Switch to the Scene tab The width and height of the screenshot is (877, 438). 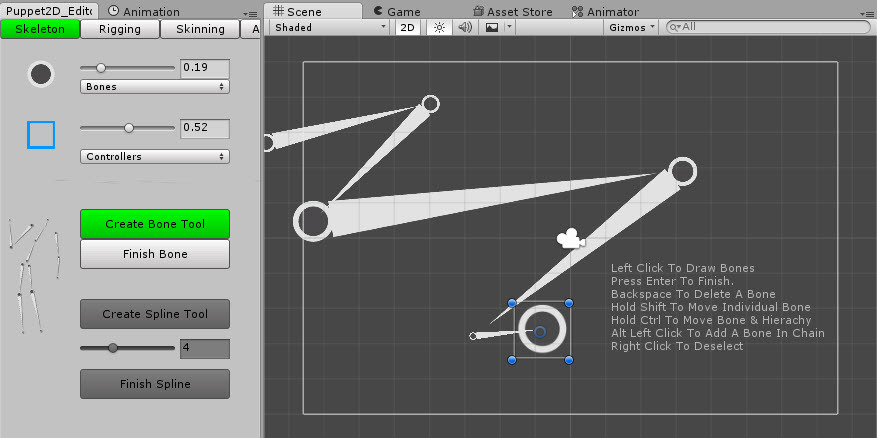tap(313, 11)
